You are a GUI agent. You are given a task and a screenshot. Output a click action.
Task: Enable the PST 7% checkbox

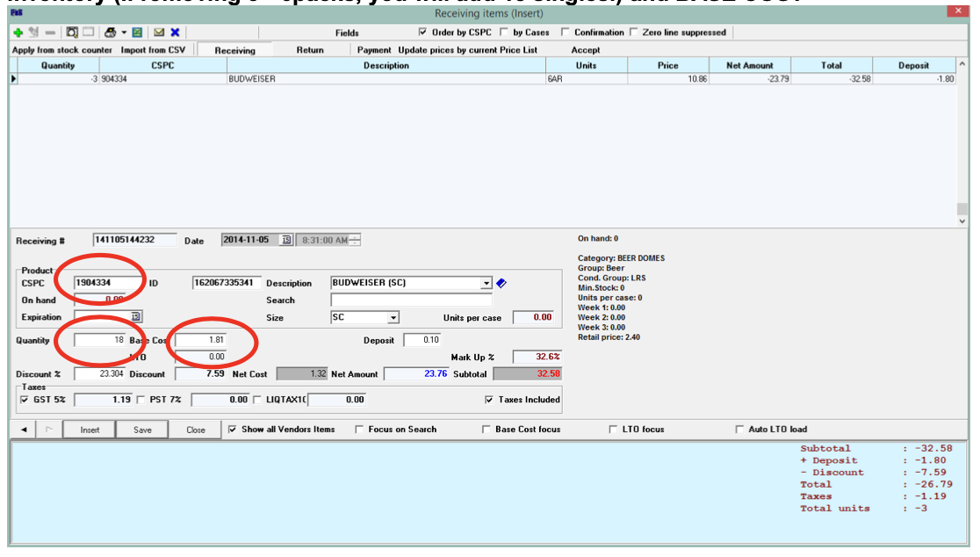(x=141, y=400)
